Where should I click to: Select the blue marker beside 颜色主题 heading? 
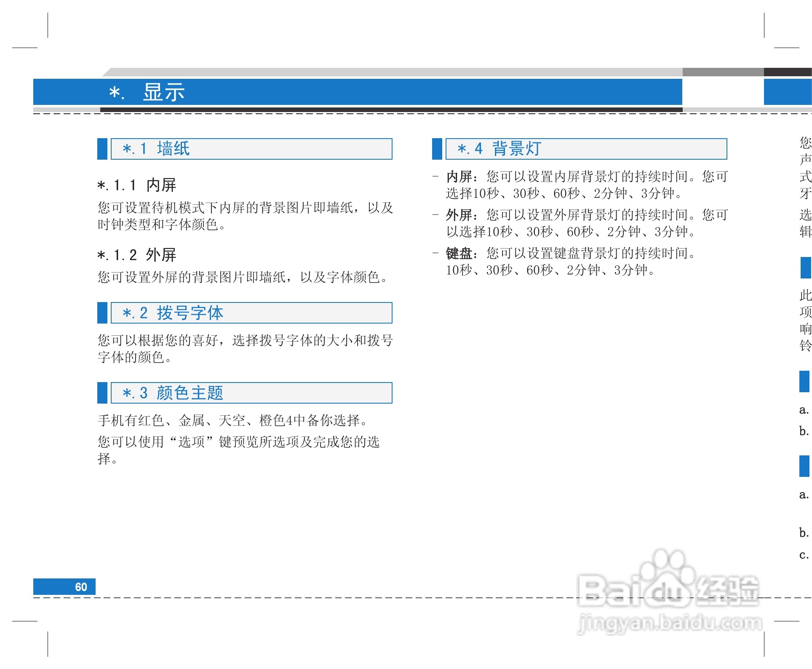click(102, 393)
